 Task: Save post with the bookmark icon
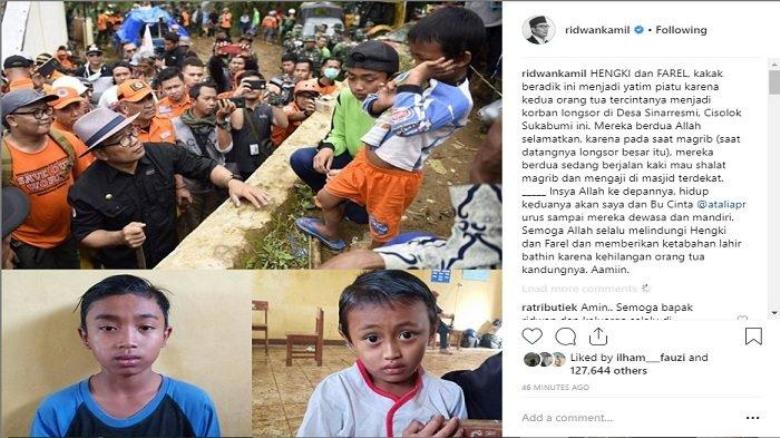(753, 336)
